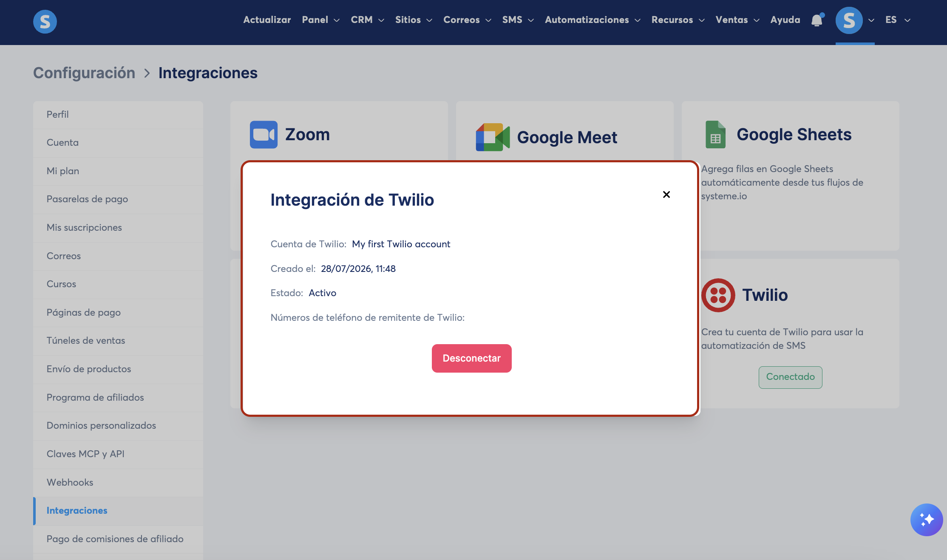Viewport: 947px width, 560px height.
Task: Click "My first Twilio account" value
Action: tap(401, 244)
